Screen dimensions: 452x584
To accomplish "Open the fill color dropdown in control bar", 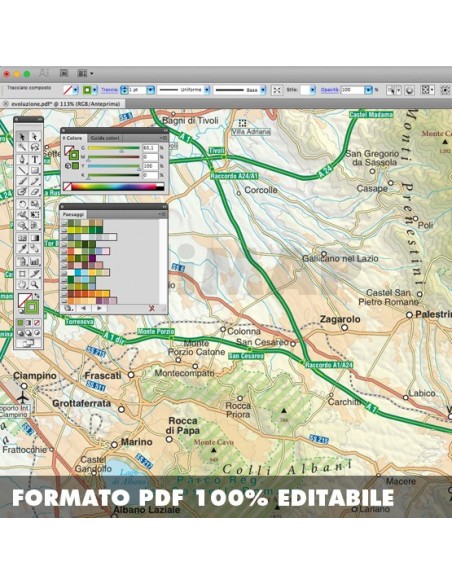I will [75, 90].
